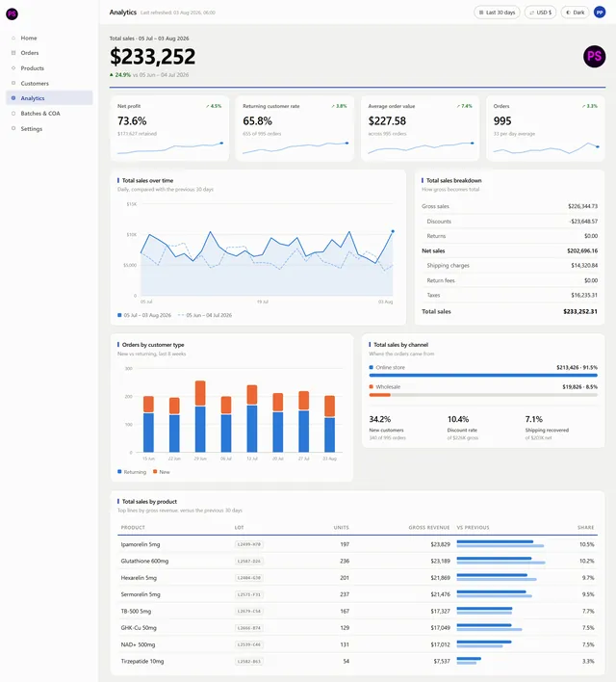Open the Orders metric card
616x682 pixels.
(545, 128)
